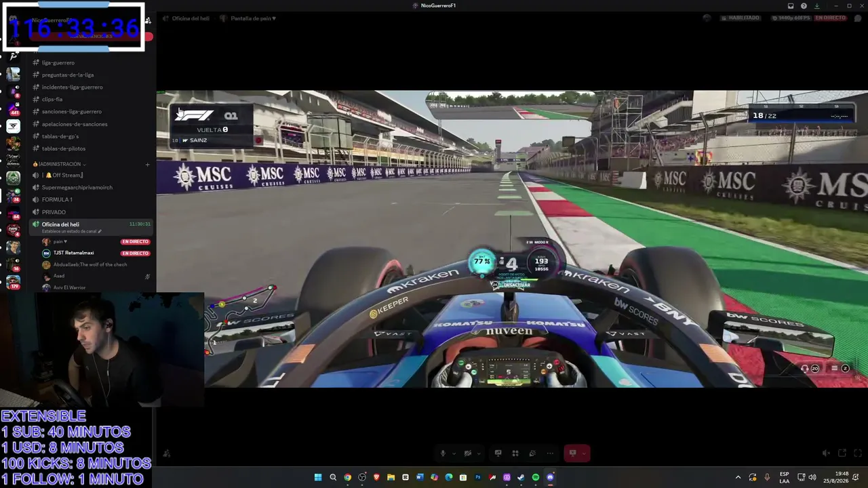Collapse the ADMINISTRACION category
This screenshot has height=488, width=868.
pyautogui.click(x=60, y=164)
